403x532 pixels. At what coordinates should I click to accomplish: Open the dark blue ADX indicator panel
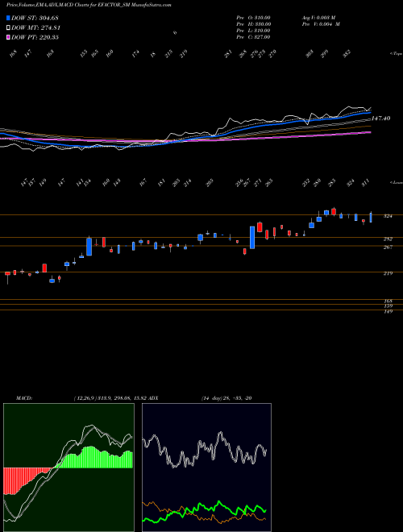(206, 468)
